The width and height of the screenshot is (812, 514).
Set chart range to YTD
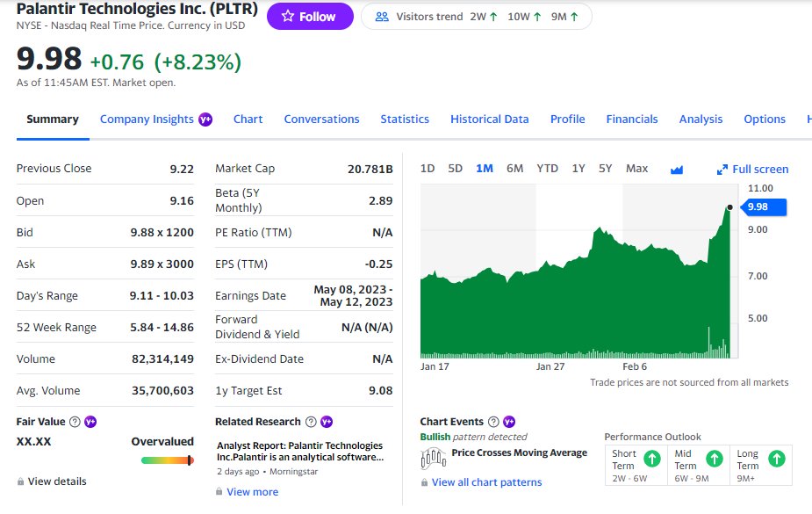(547, 169)
